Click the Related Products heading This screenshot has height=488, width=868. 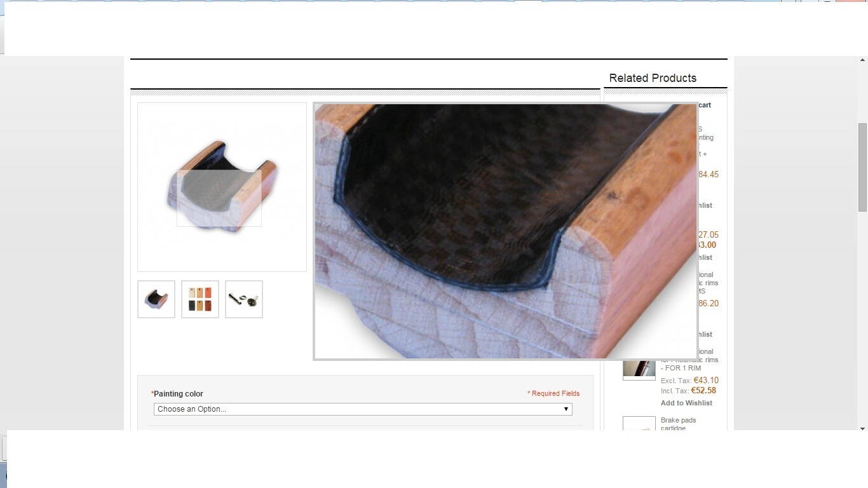(x=653, y=78)
